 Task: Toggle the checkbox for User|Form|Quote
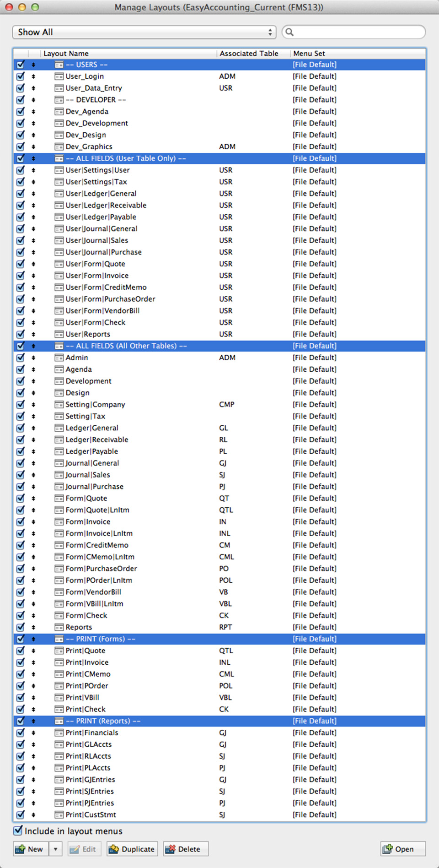point(21,264)
